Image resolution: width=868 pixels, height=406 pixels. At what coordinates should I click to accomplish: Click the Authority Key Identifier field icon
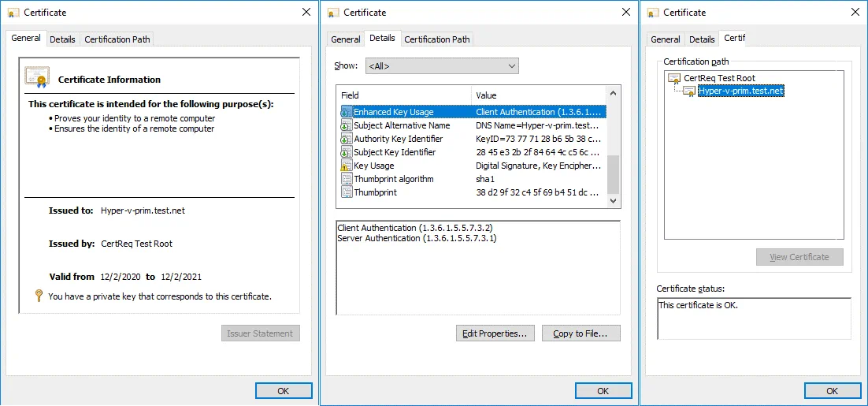coord(346,139)
